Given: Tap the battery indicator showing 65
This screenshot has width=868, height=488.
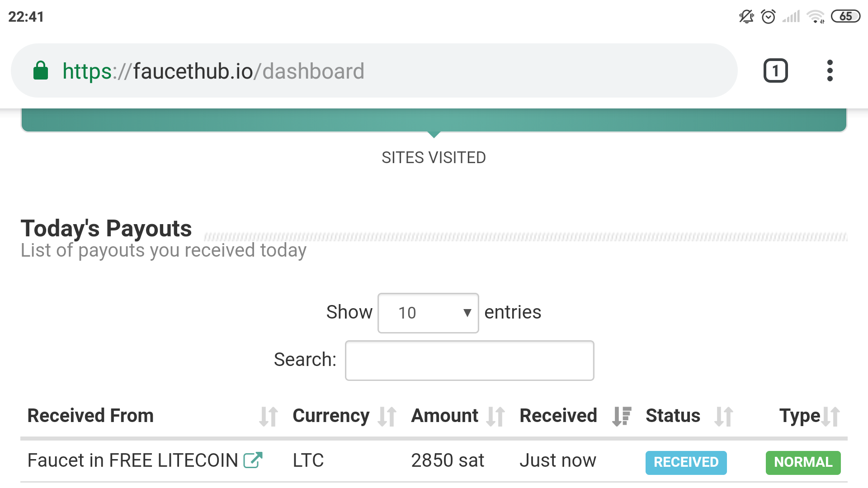Looking at the screenshot, I should (845, 17).
